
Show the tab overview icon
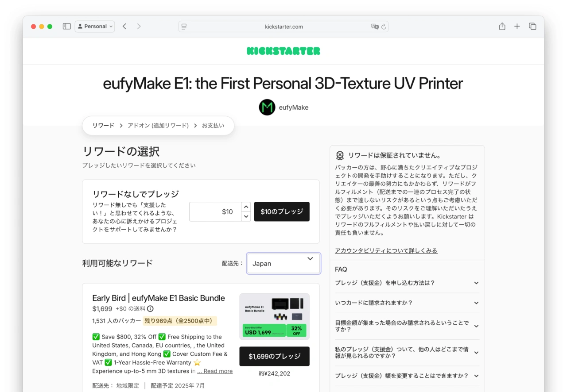pos(532,27)
